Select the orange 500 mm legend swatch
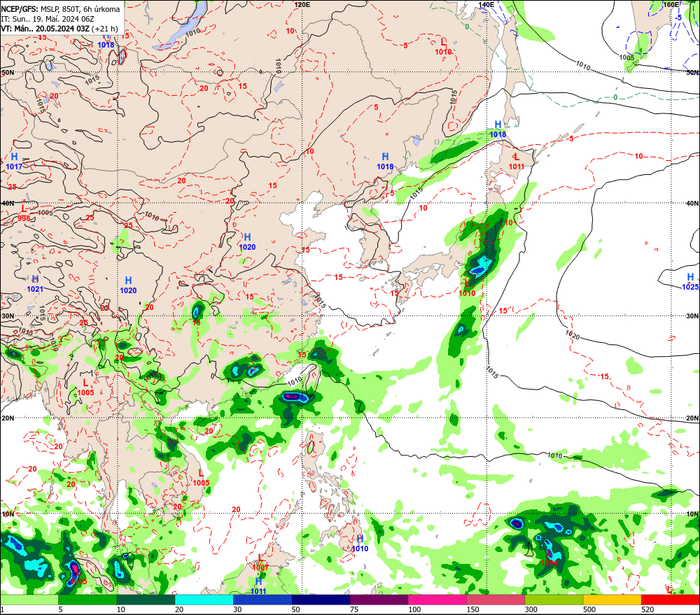700x615 pixels. [612, 600]
